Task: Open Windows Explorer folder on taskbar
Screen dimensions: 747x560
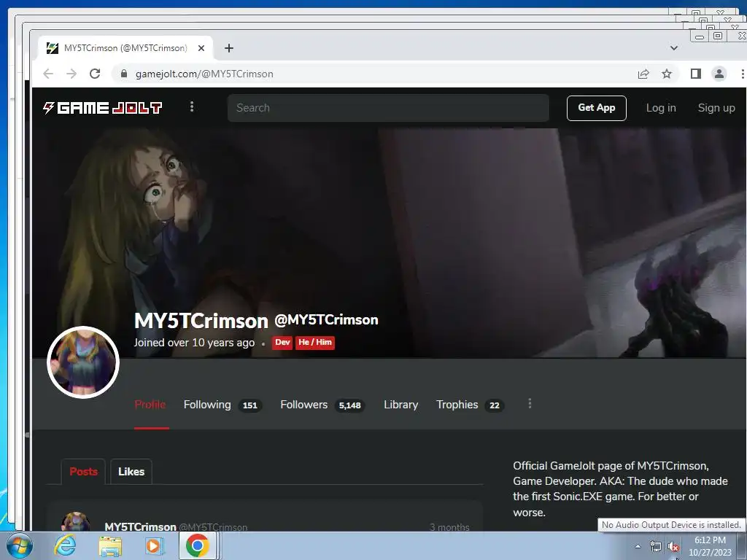Action: coord(110,545)
